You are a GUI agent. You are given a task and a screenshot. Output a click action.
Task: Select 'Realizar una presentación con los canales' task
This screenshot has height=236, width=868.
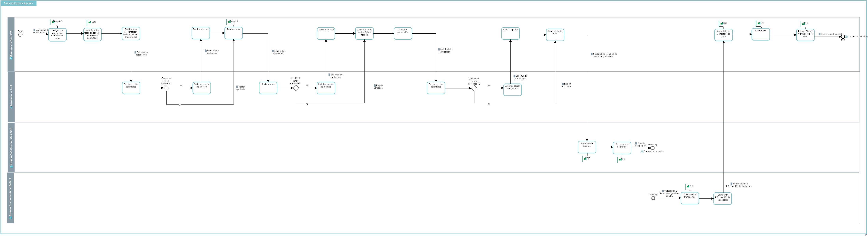(x=131, y=33)
